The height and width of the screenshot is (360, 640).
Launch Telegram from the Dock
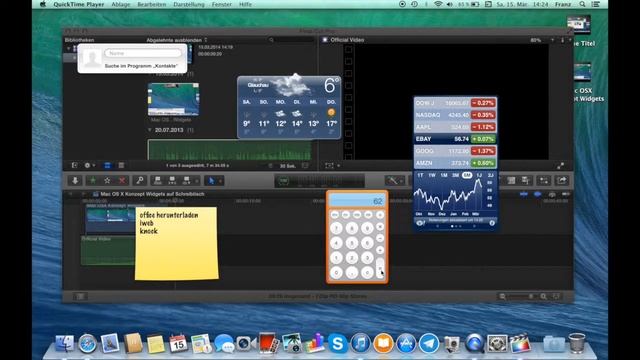click(x=429, y=344)
